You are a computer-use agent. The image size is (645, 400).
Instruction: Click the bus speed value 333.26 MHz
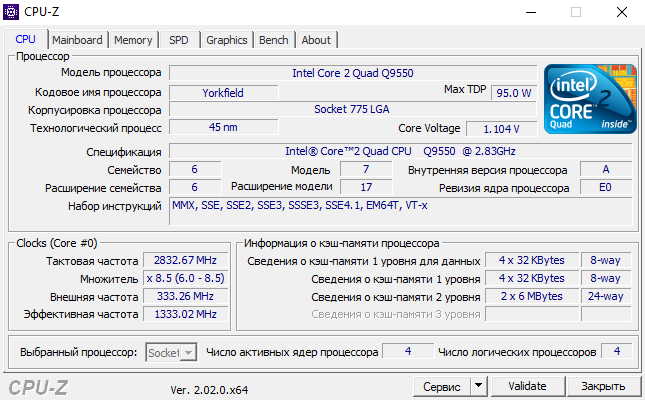point(186,296)
